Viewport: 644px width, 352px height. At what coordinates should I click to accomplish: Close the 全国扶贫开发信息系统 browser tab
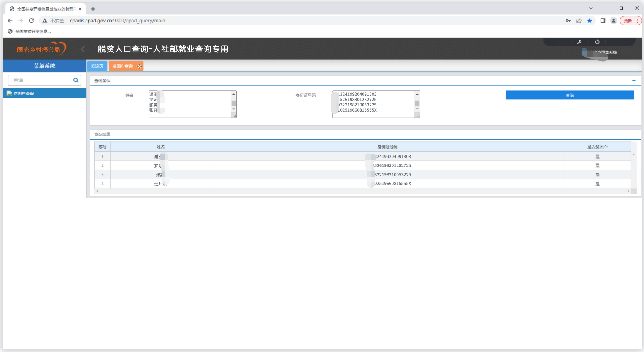(80, 9)
